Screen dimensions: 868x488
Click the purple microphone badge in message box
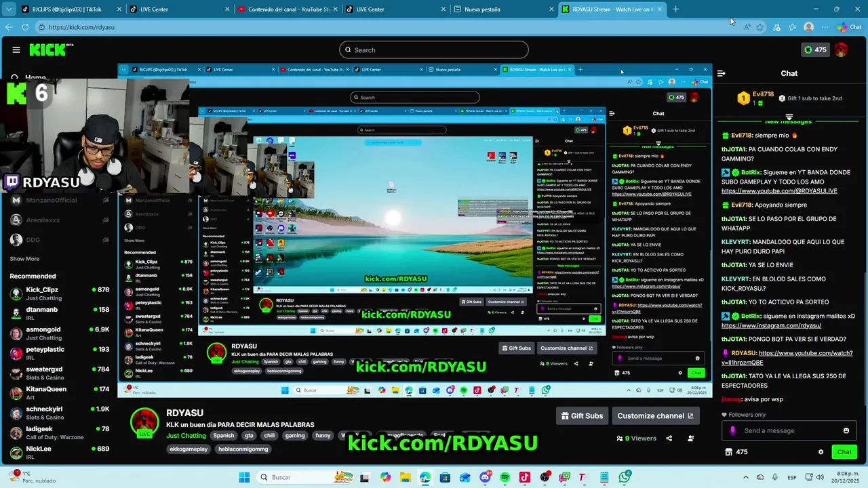pos(732,430)
